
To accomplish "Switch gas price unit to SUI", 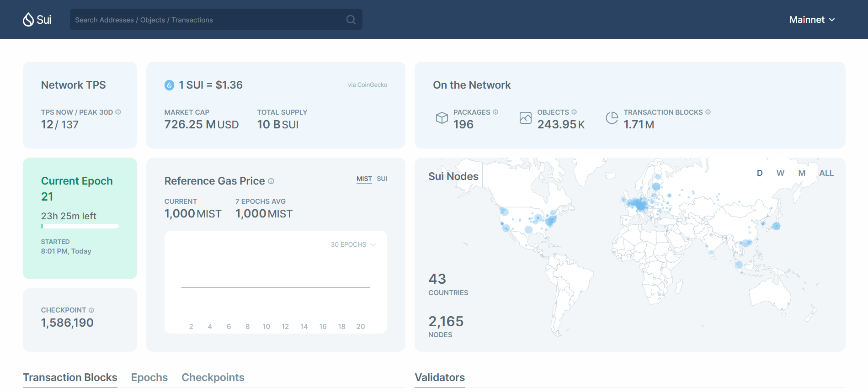I will click(382, 179).
